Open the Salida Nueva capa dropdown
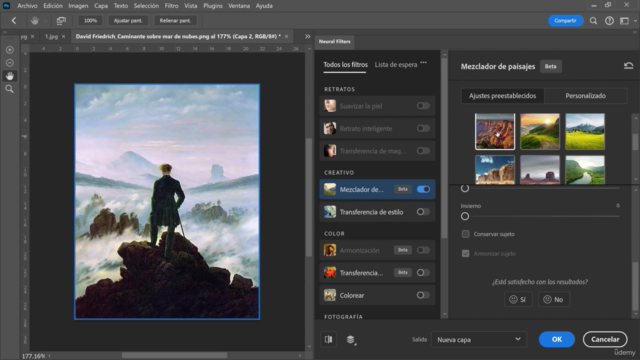 [479, 339]
